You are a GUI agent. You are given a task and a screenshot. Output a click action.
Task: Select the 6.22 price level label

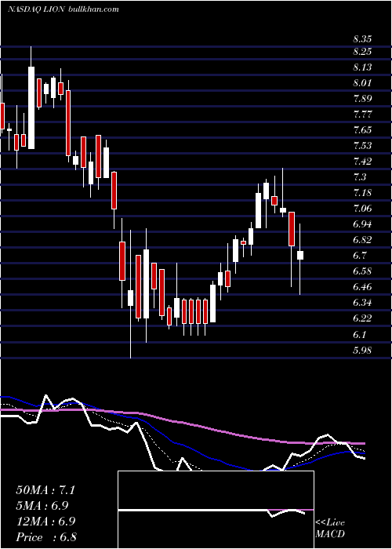[x=362, y=318]
